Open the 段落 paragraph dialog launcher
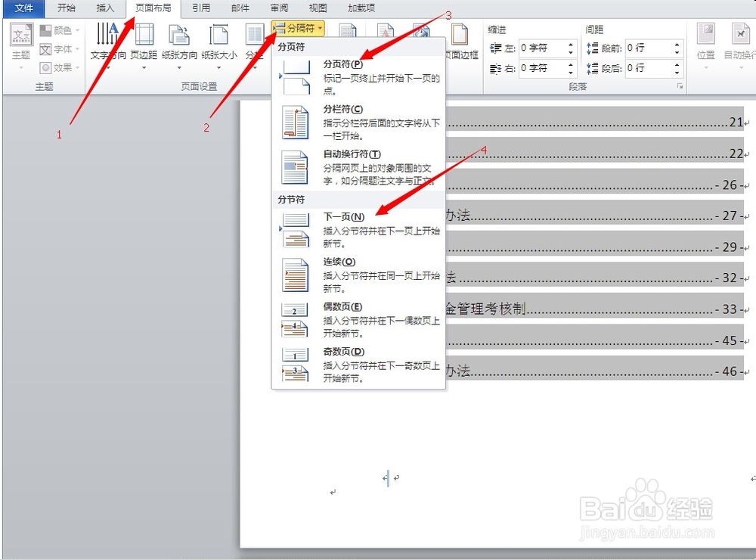756x559 pixels. tap(679, 87)
